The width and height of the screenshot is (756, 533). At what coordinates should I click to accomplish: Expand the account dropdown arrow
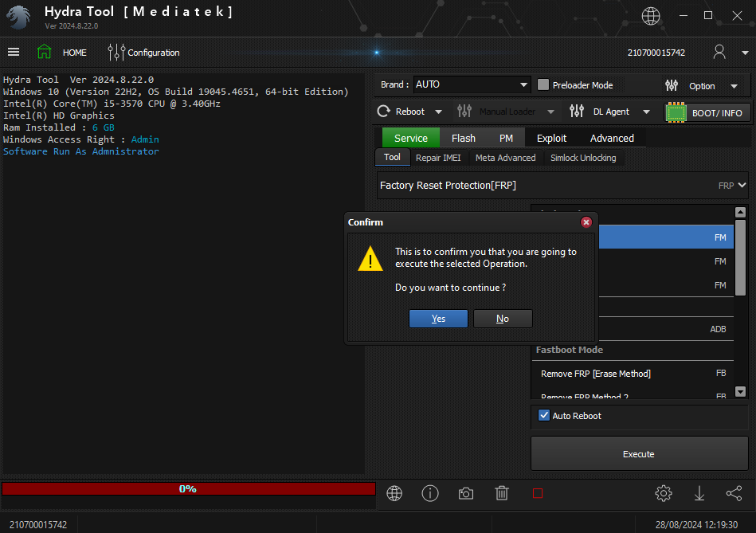tap(745, 53)
